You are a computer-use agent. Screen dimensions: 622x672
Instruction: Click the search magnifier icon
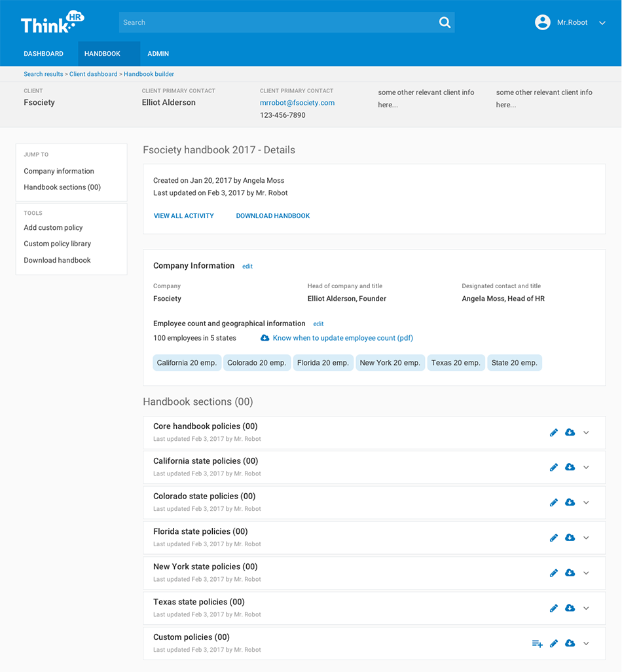(445, 22)
